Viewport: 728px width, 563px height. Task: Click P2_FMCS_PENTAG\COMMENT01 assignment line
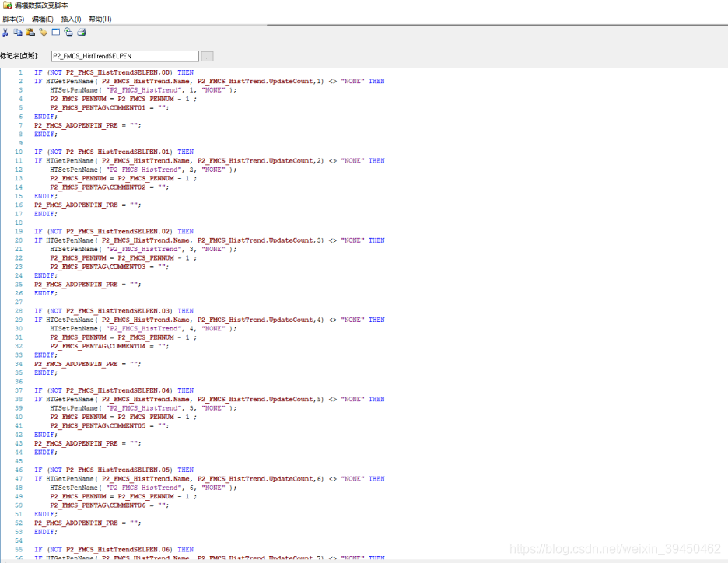[110, 107]
